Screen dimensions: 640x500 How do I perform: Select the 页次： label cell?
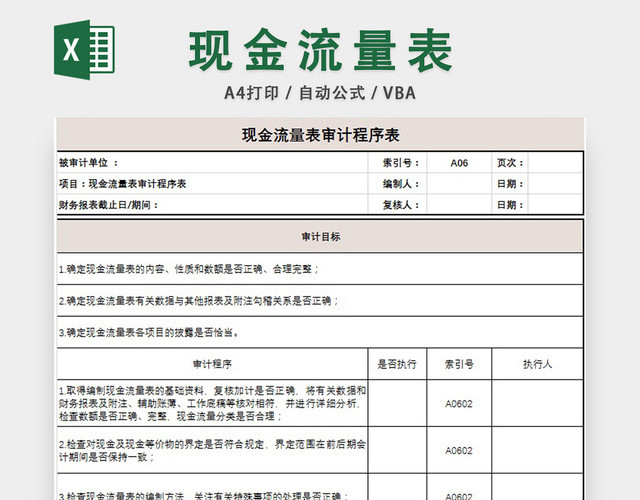pos(510,163)
